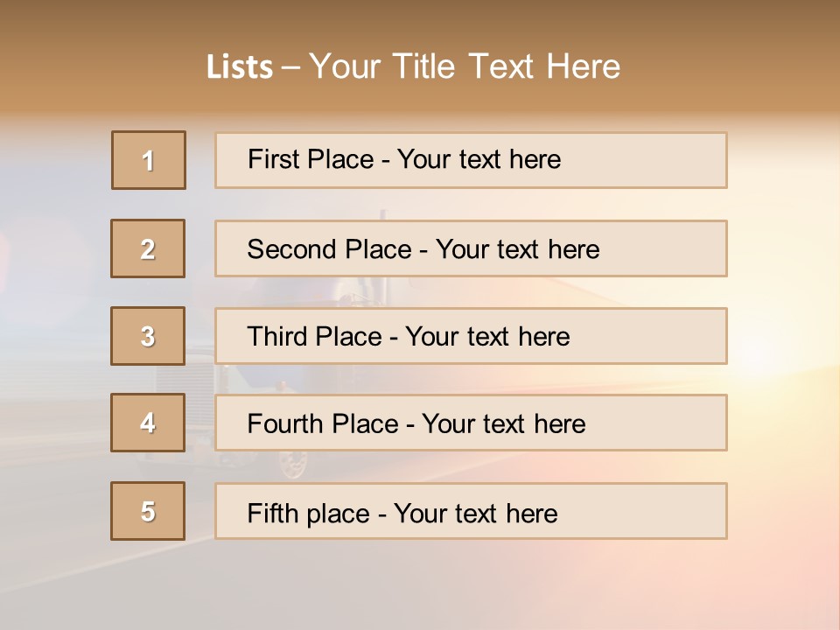Click the slide title text
The height and width of the screenshot is (630, 840).
pyautogui.click(x=413, y=66)
